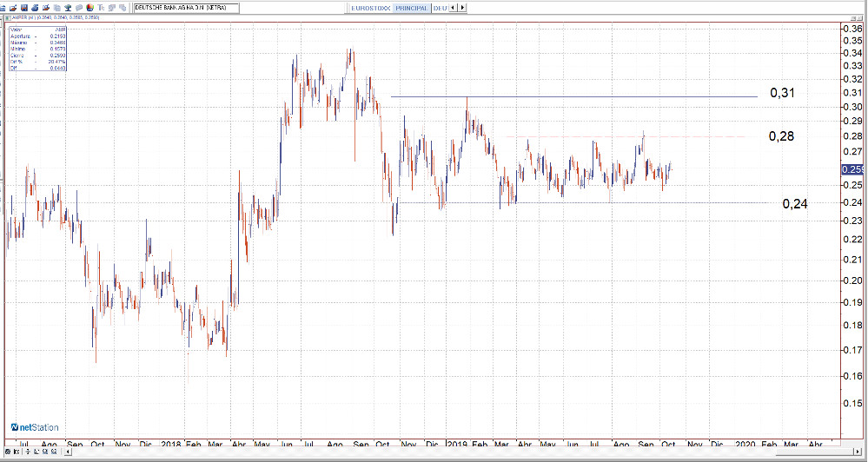Click the chart series caption text at top-left
868x462 pixels.
[56, 17]
